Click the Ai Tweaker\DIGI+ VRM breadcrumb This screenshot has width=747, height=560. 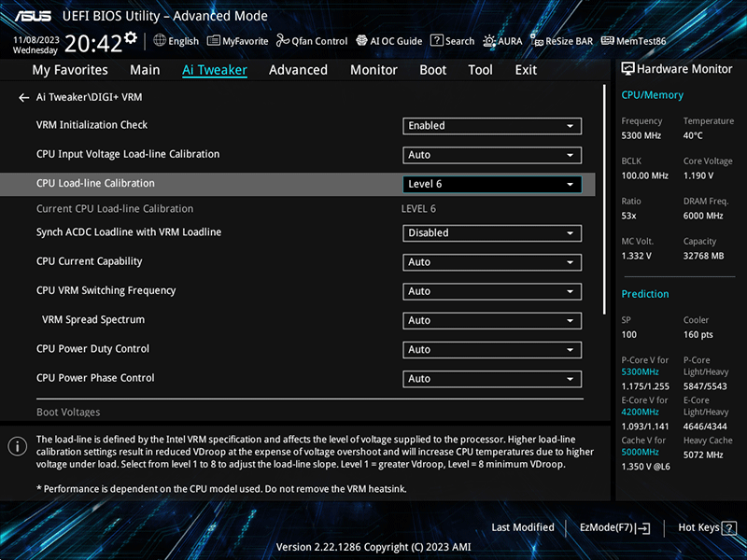(89, 97)
